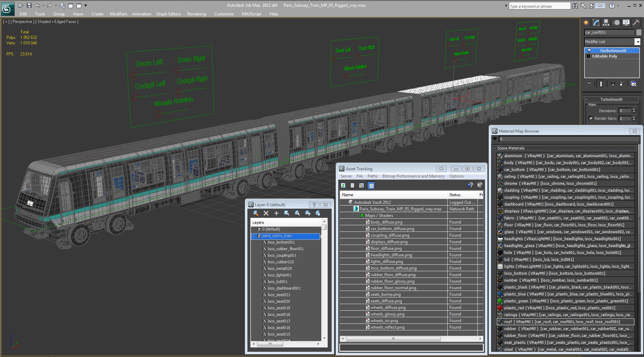Remove modifier from the stack icon
The height and width of the screenshot is (357, 644).
coord(621,84)
